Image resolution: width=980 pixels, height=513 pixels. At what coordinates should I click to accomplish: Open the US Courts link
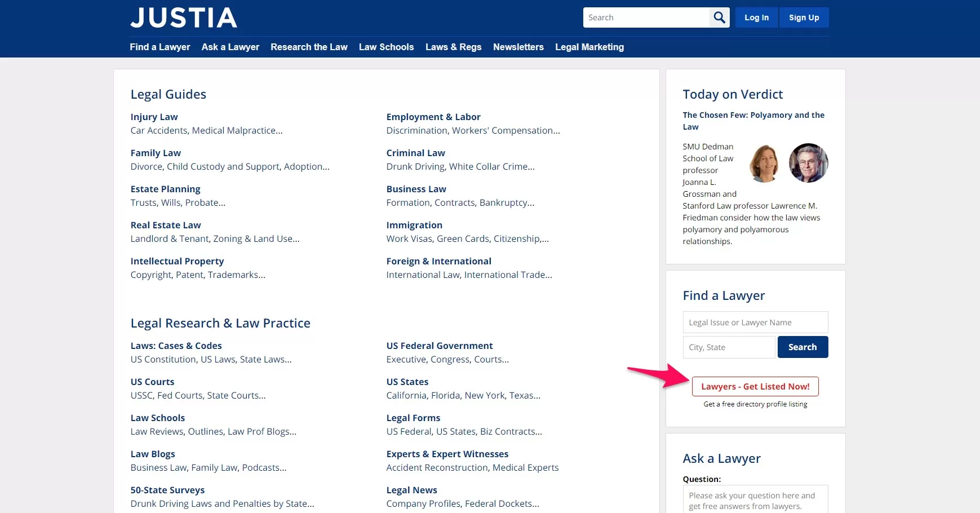click(x=152, y=382)
